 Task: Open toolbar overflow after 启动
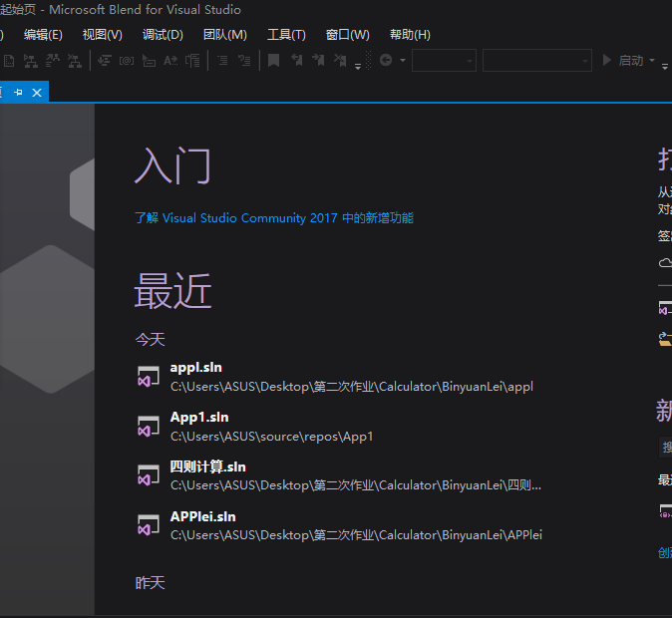[665, 66]
